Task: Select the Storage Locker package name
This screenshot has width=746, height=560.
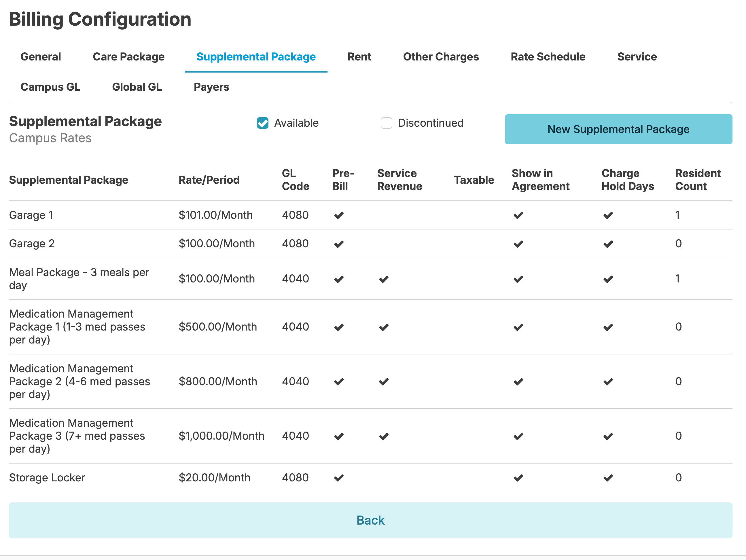Action: [47, 478]
